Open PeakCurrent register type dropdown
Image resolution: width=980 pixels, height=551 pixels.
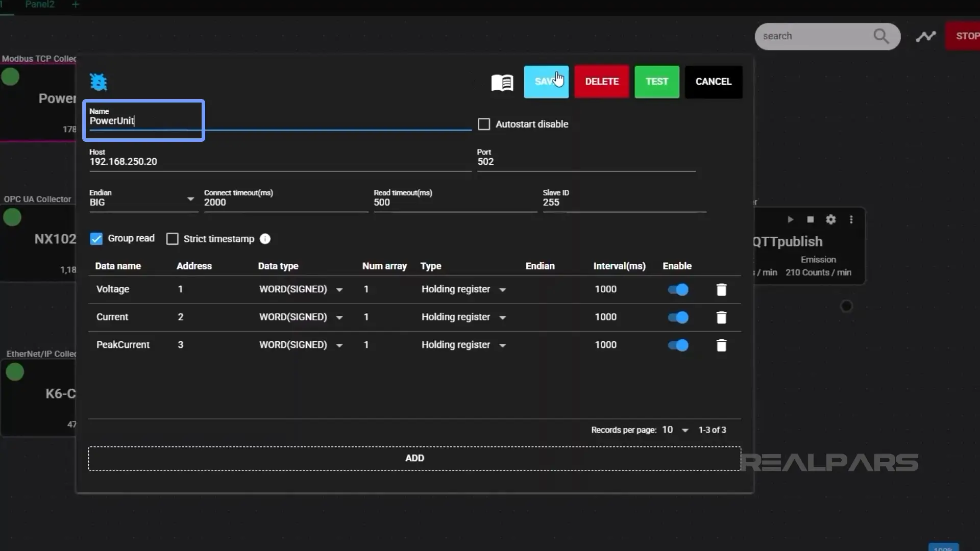click(x=463, y=345)
